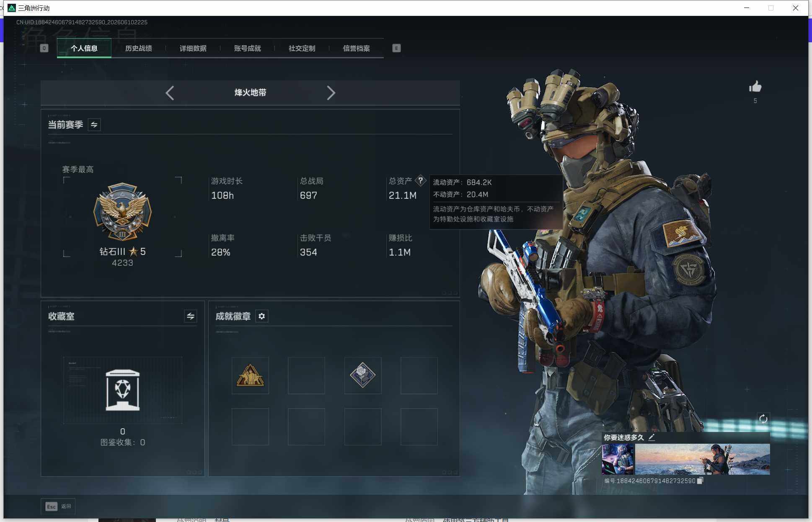This screenshot has width=812, height=522.
Task: Toggle the 收藏室 switch icon
Action: pos(191,316)
